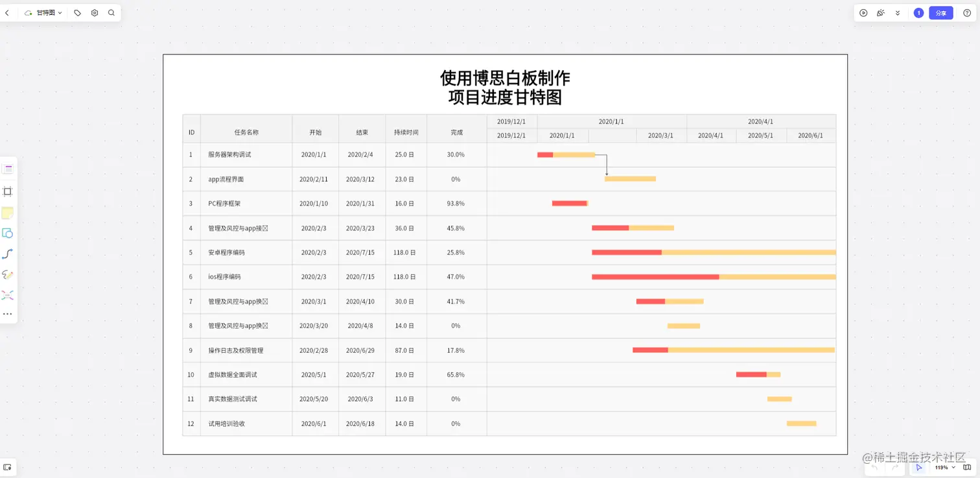
Task: Click the 虚拟数据全面调试 task cell
Action: (246, 375)
